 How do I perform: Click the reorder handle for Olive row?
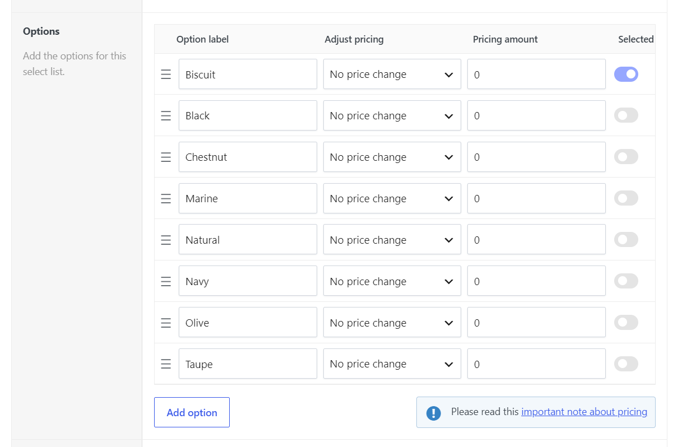tap(166, 322)
